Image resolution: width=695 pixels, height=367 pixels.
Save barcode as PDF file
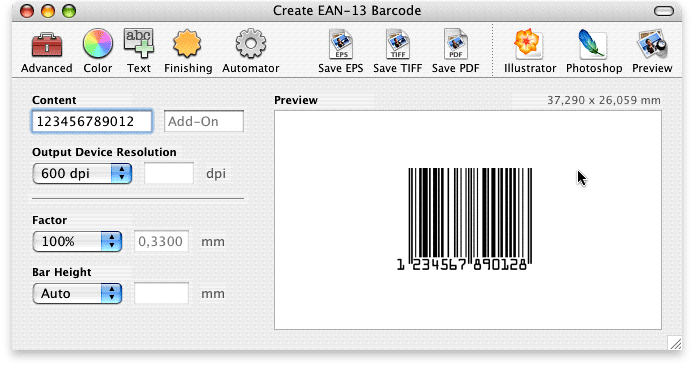pos(456,51)
